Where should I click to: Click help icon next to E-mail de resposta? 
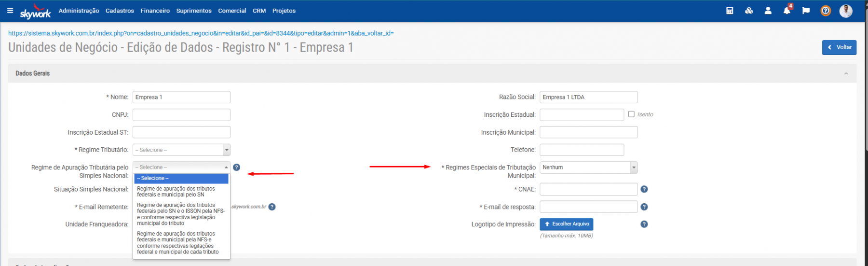[644, 207]
